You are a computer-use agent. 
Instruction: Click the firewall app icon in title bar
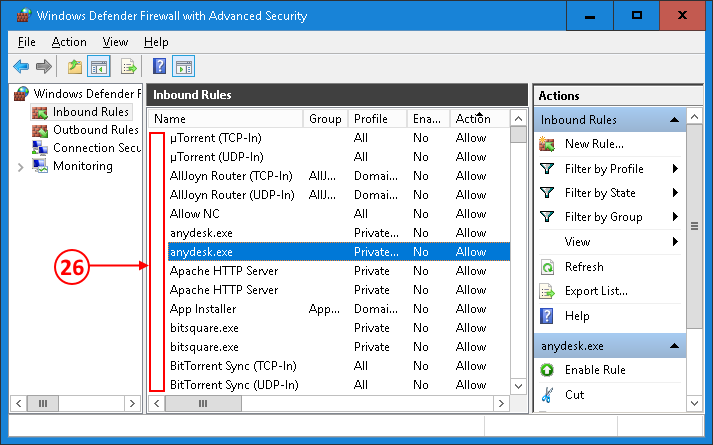[23, 15]
